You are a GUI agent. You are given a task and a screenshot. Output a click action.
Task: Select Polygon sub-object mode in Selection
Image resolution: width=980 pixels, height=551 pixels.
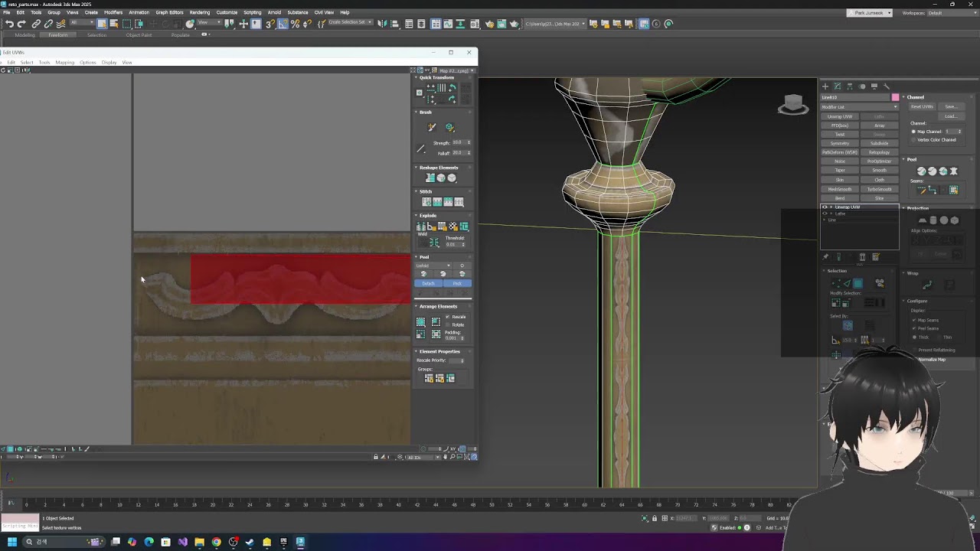857,283
